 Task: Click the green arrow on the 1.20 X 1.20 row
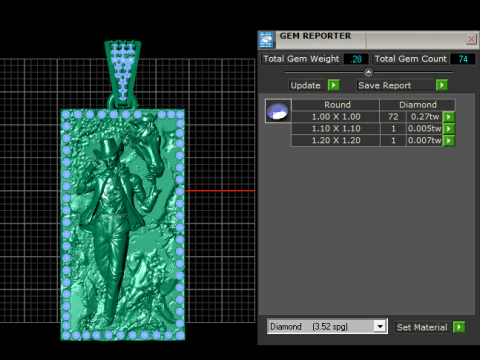[449, 140]
